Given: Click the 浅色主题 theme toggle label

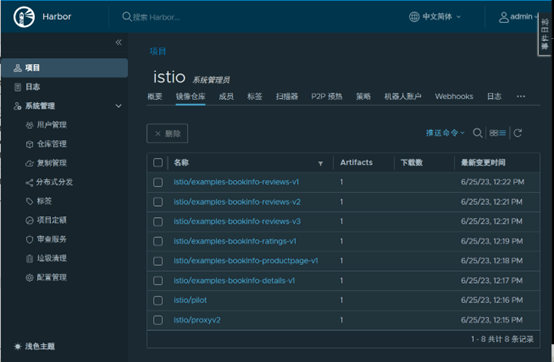Looking at the screenshot, I should [40, 346].
